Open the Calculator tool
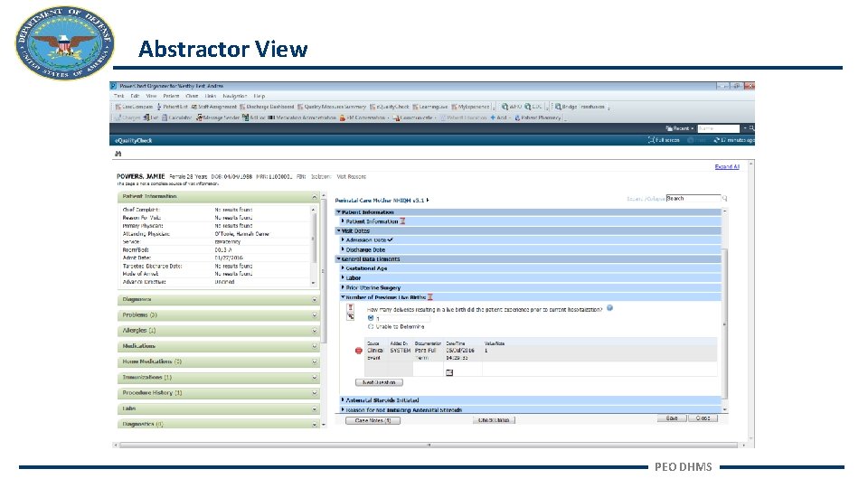 click(176, 117)
